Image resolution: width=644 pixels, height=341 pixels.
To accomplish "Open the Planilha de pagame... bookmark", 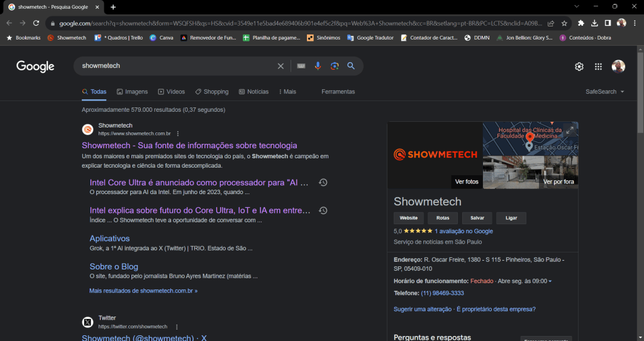I will click(x=272, y=38).
